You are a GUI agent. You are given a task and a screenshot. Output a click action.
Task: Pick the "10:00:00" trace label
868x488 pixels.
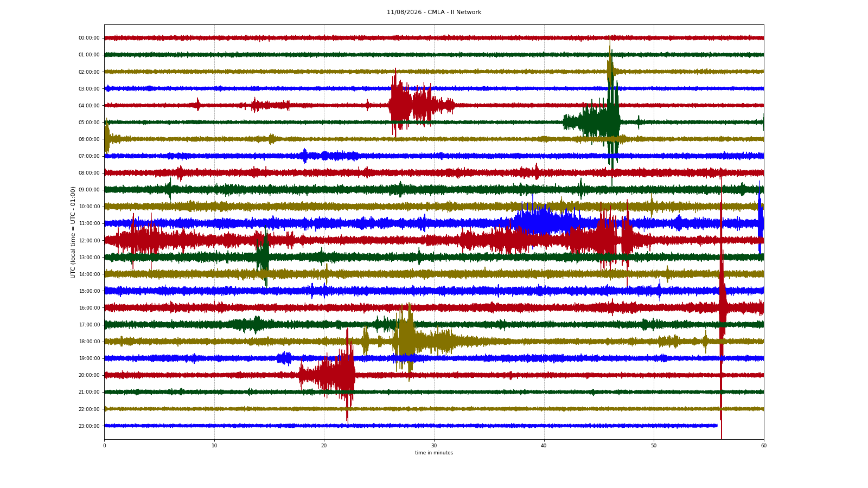pos(89,207)
